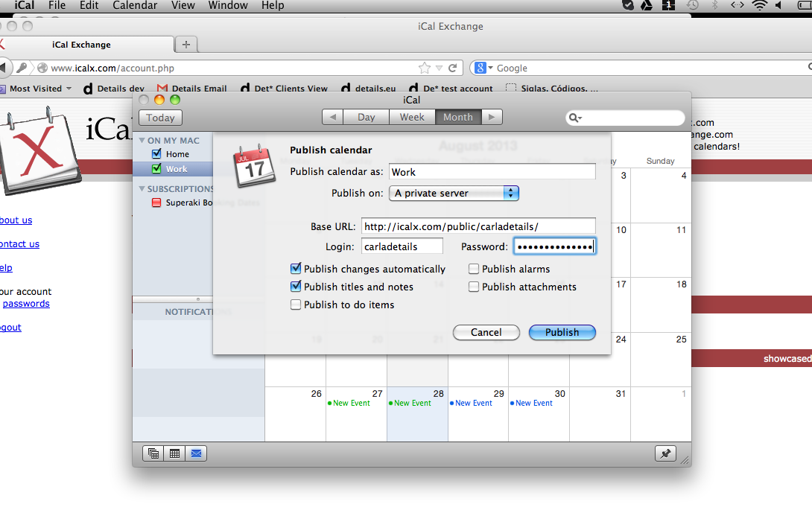Click the Publish button
The height and width of the screenshot is (513, 812).
pyautogui.click(x=562, y=332)
